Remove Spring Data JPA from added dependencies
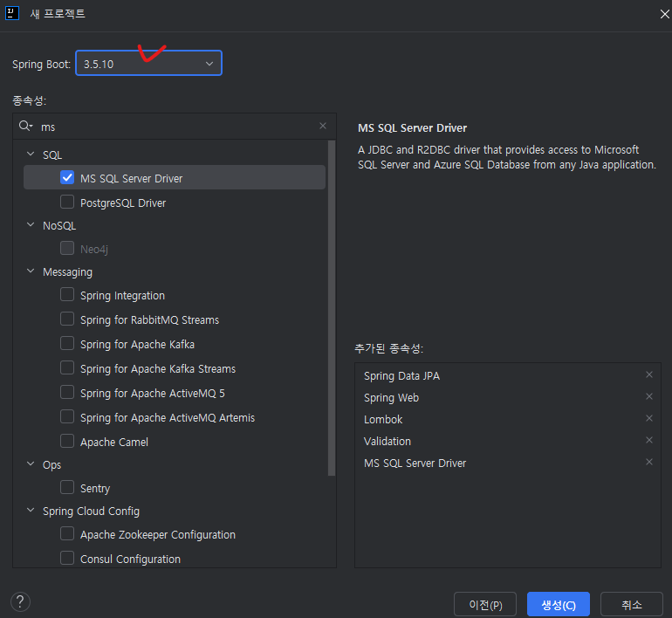This screenshot has height=618, width=672. pyautogui.click(x=648, y=375)
